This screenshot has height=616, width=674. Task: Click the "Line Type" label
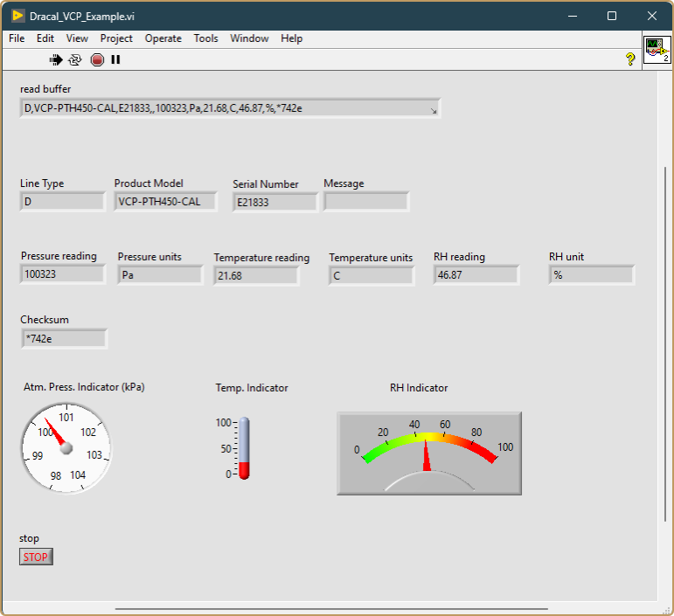coord(42,183)
